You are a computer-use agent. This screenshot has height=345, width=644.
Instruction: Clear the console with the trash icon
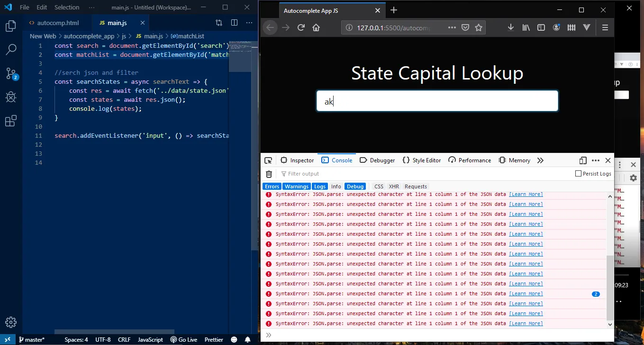[x=269, y=174]
